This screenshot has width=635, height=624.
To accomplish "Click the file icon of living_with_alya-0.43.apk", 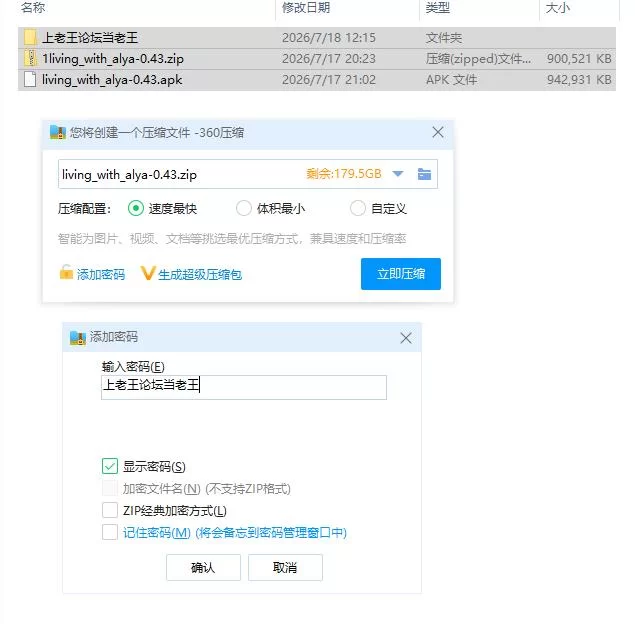I will coord(30,79).
